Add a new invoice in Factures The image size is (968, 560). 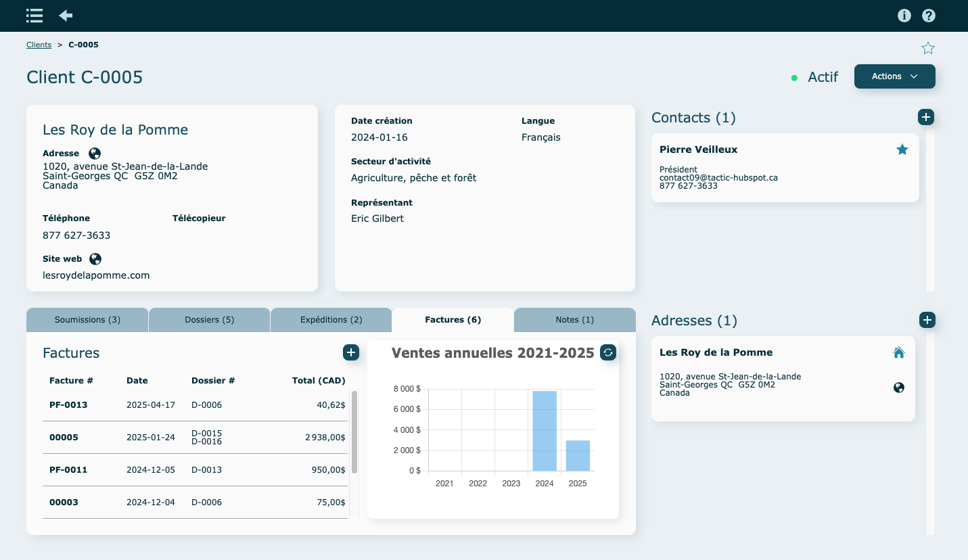click(x=350, y=352)
